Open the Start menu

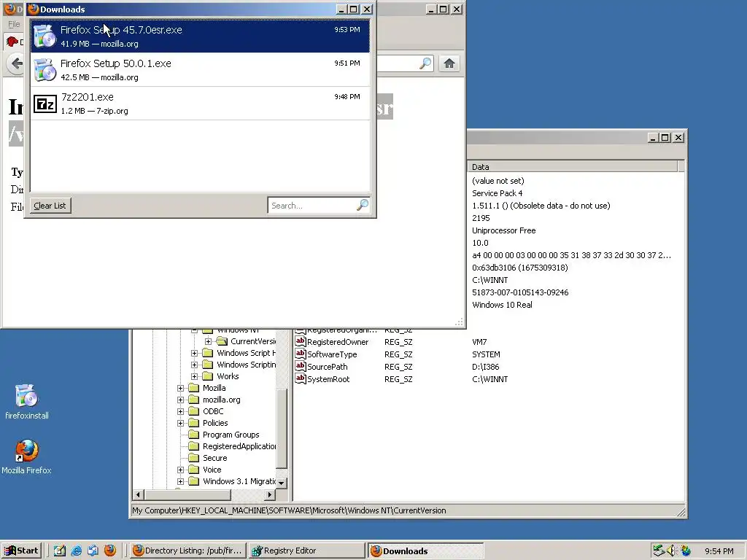[x=21, y=551]
